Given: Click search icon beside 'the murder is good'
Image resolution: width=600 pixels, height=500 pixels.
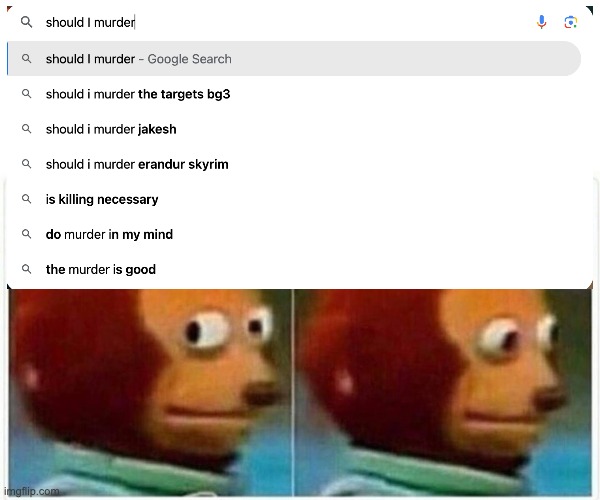Looking at the screenshot, I should point(26,269).
